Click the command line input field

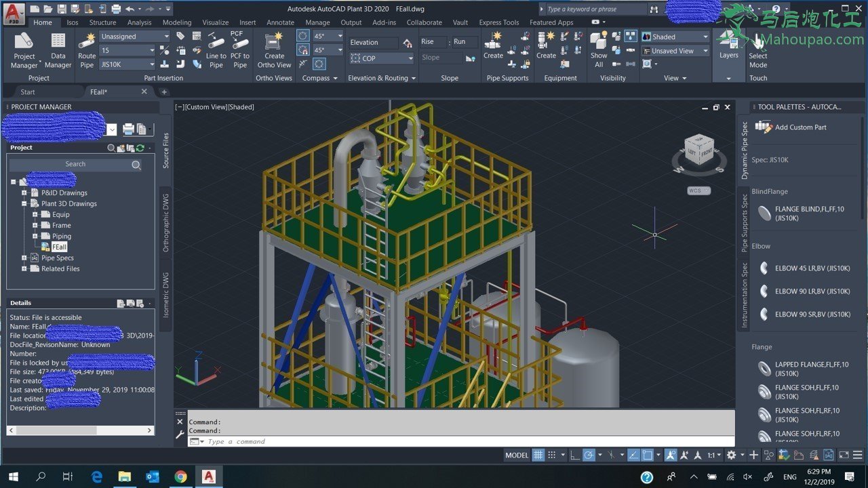point(461,441)
